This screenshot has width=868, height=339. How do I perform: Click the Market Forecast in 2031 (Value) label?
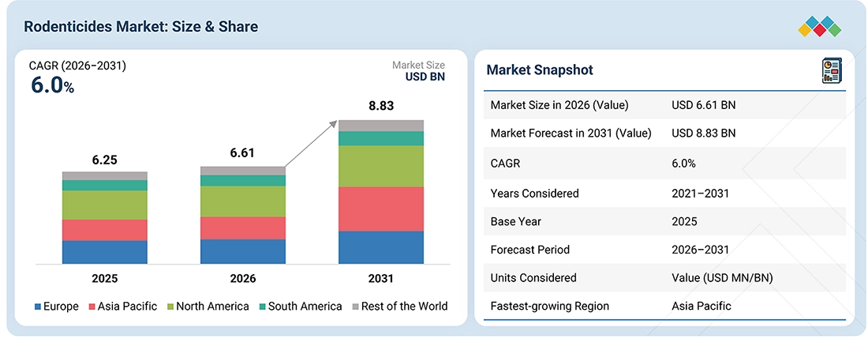coord(571,133)
